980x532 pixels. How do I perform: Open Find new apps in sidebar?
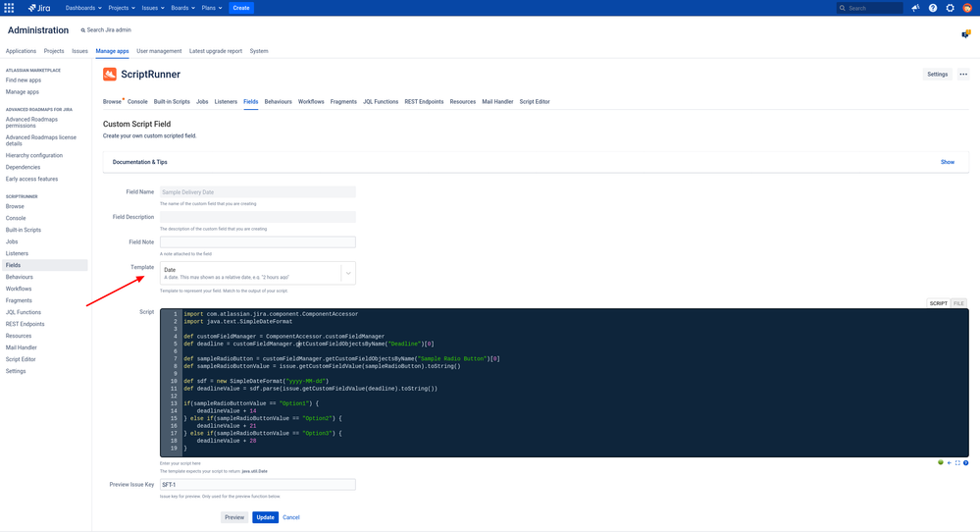24,80
